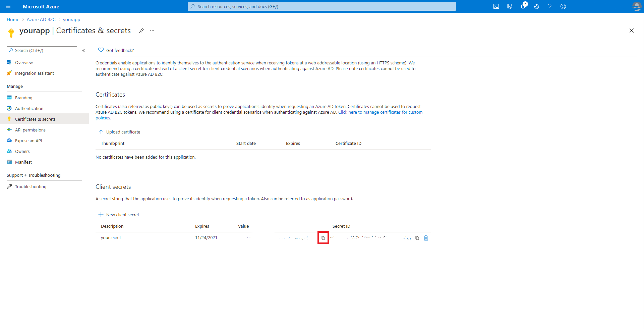Click the Thumbprint column header
The height and width of the screenshot is (329, 644).
point(113,143)
